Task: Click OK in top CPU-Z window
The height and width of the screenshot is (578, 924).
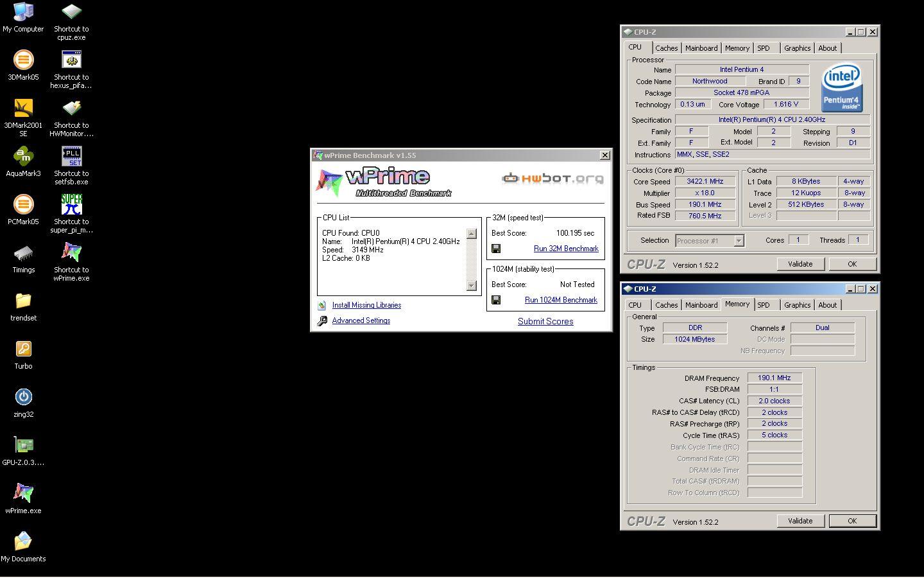Action: click(x=852, y=264)
